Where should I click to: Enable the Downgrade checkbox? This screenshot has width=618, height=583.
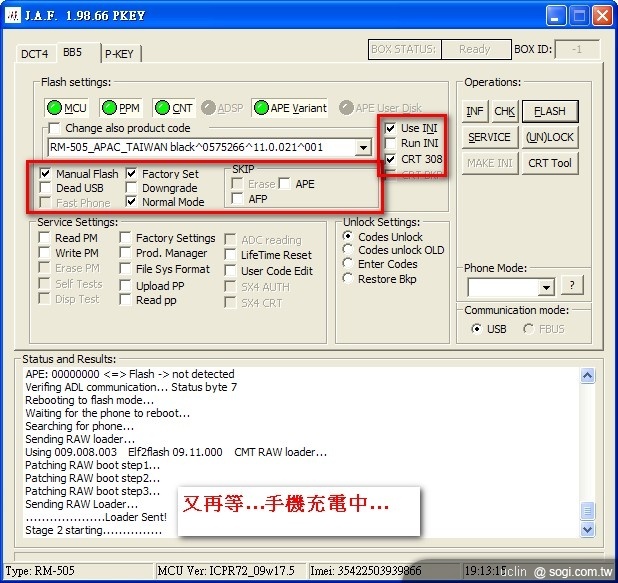tap(131, 188)
